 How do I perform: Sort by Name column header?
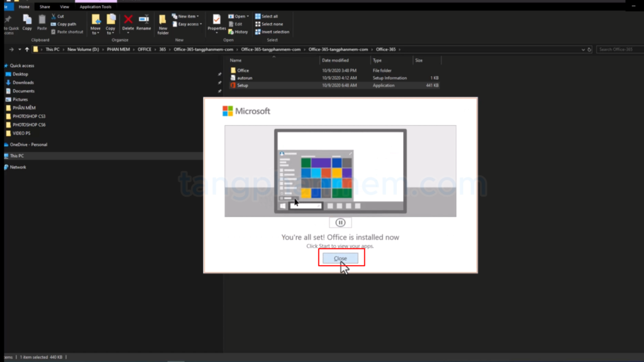tap(235, 60)
